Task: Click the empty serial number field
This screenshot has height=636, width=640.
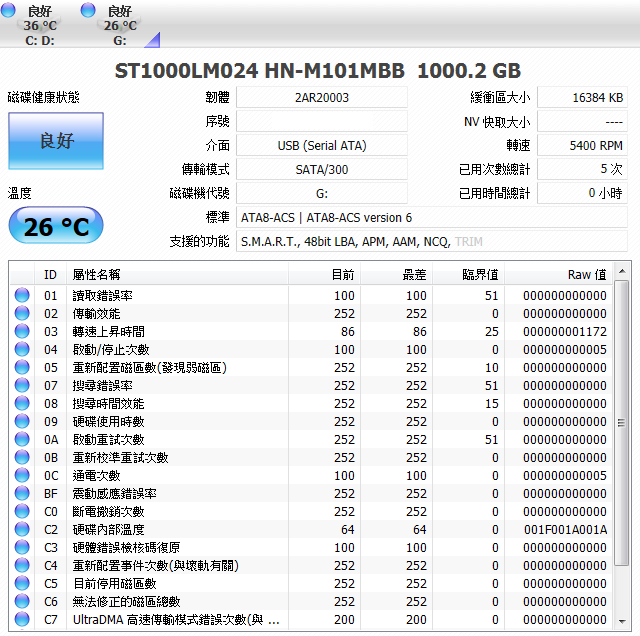Action: point(322,122)
